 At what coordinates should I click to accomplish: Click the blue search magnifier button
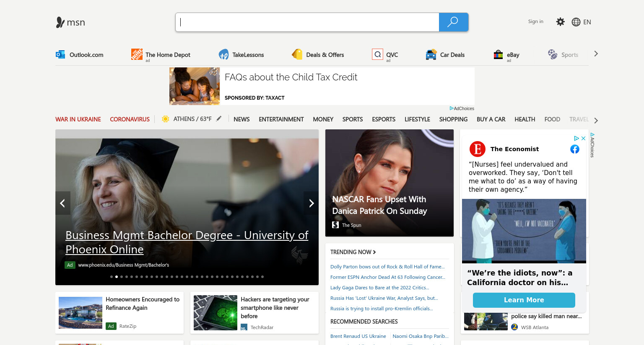pos(453,22)
